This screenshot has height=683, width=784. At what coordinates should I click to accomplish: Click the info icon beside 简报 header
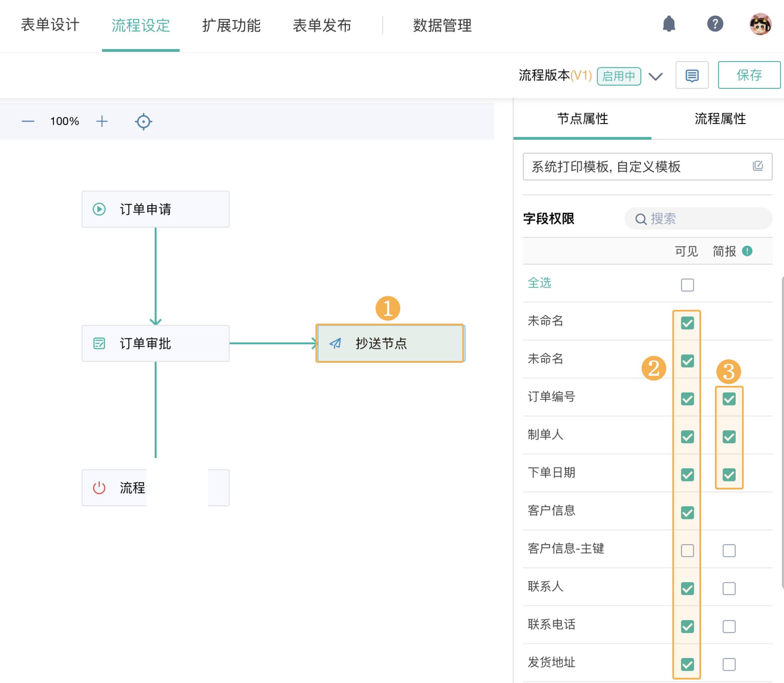point(746,251)
